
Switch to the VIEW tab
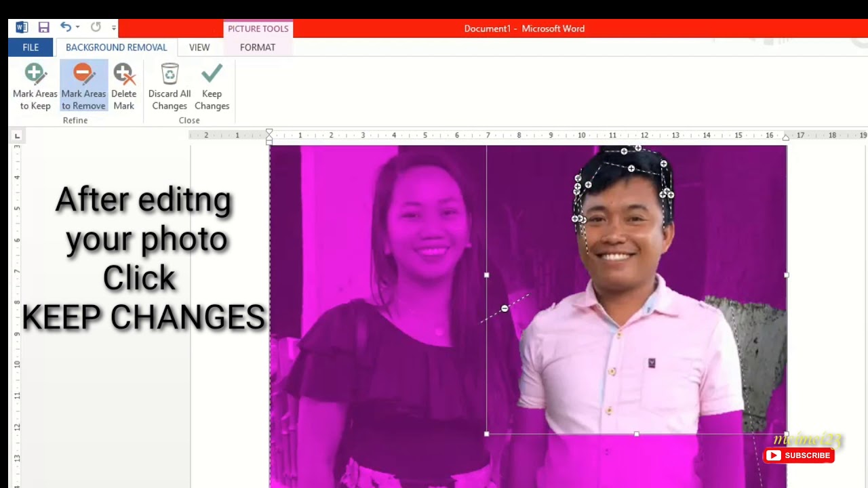click(x=199, y=47)
